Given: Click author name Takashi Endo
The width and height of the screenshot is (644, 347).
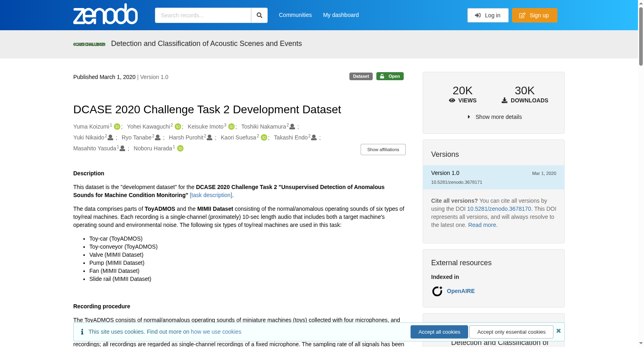Looking at the screenshot, I should (291, 137).
